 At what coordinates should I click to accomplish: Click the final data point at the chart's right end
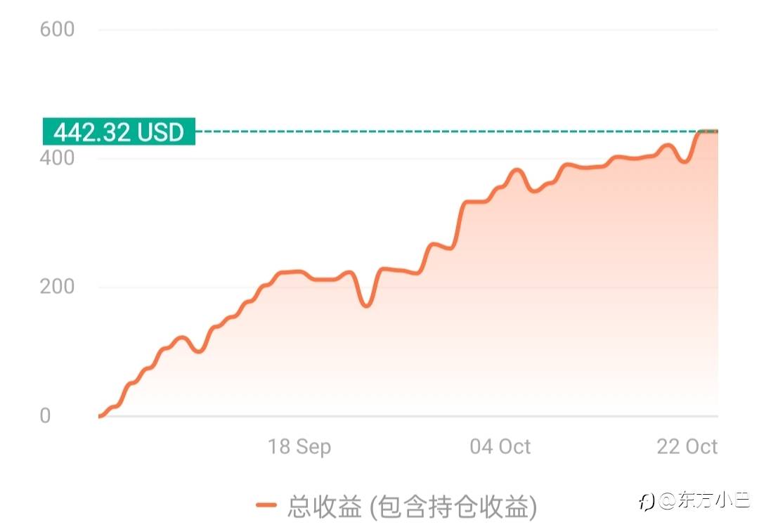716,131
